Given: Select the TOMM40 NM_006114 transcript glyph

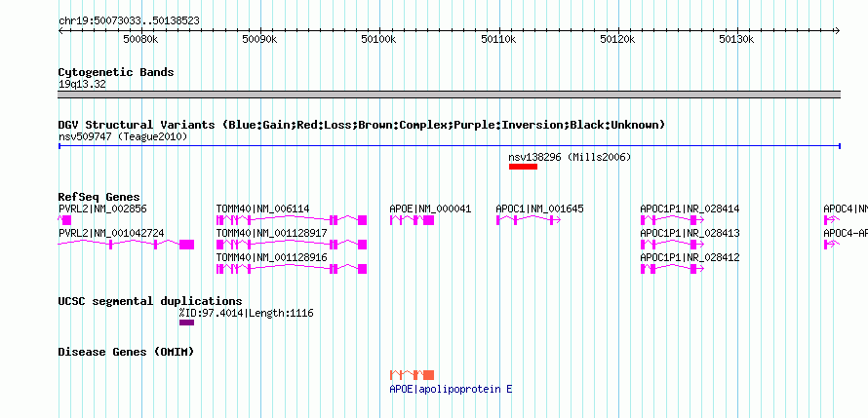Looking at the screenshot, I should pos(292,220).
